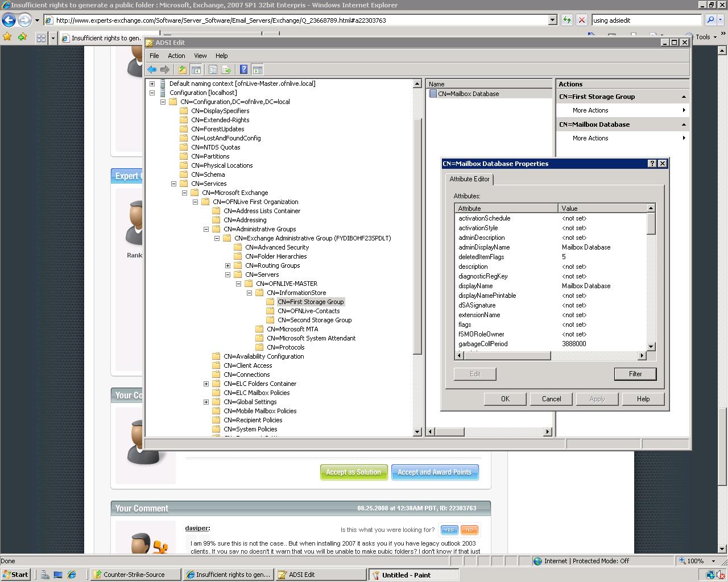Click the network status tray icon
The image size is (728, 582).
point(711,575)
